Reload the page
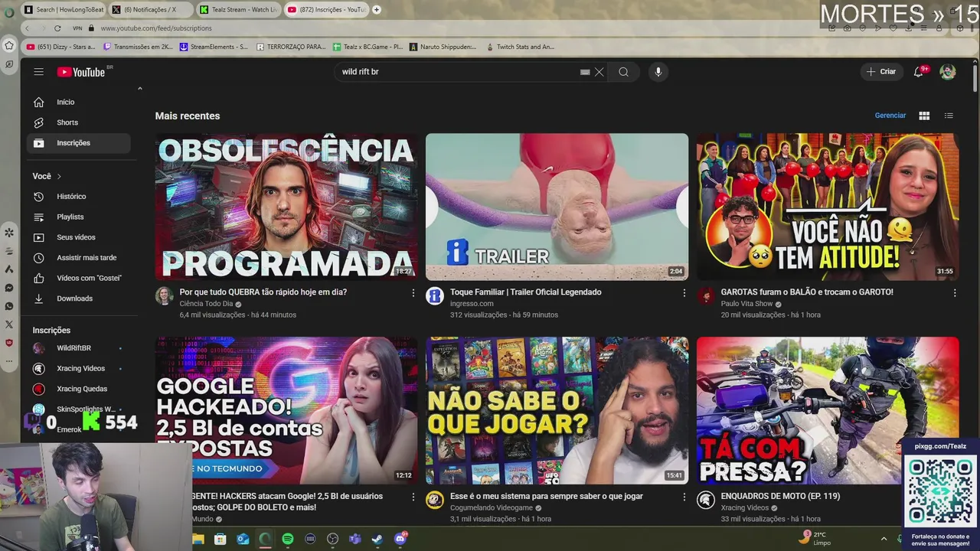980x551 pixels. point(57,28)
